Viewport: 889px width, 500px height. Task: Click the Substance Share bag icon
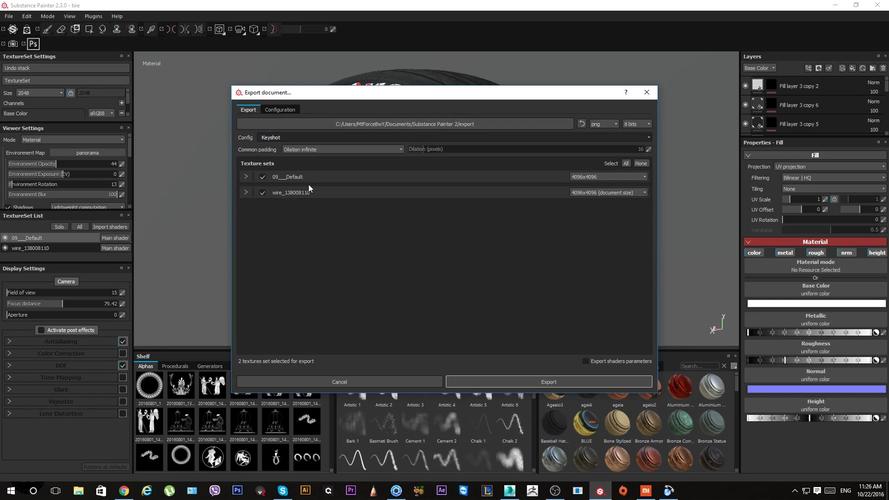[x=27, y=29]
